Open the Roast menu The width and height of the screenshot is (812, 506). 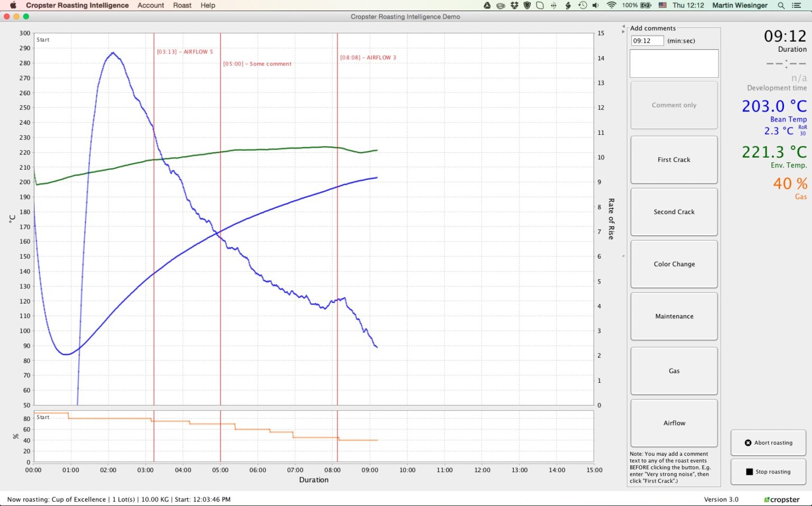click(x=182, y=5)
